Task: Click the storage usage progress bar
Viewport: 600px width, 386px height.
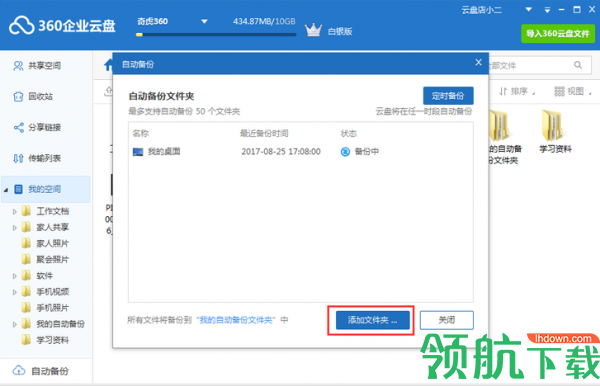Action: point(216,34)
